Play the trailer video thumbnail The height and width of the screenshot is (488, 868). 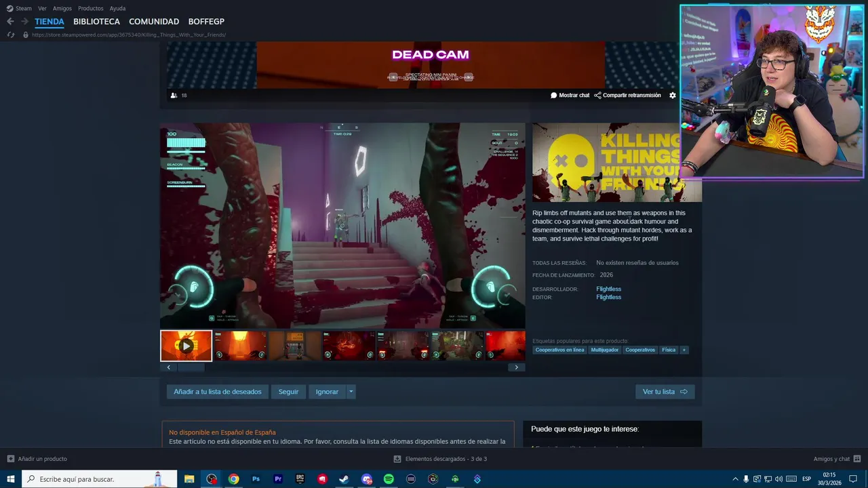pos(186,346)
